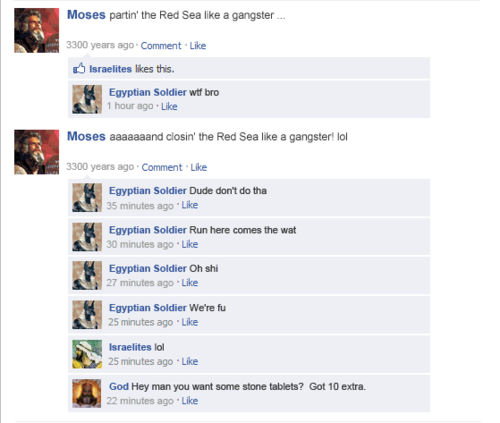Like the closin' the Red Sea post

pos(199,167)
